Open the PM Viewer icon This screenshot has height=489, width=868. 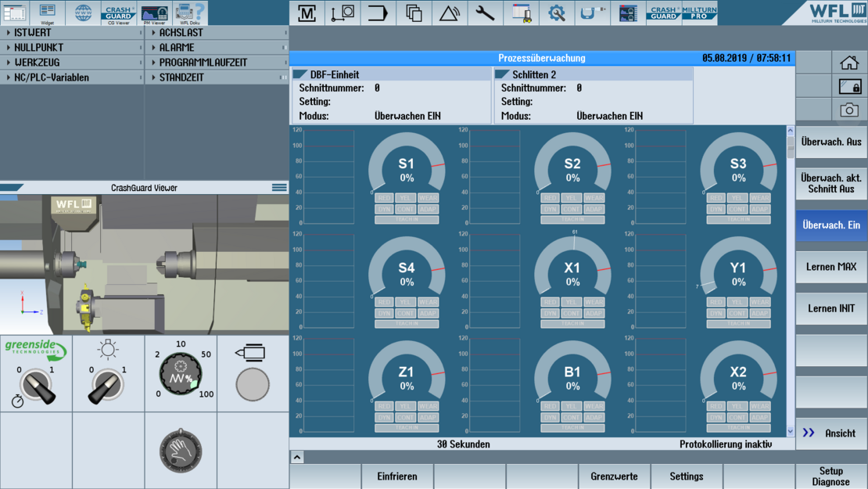(x=154, y=13)
